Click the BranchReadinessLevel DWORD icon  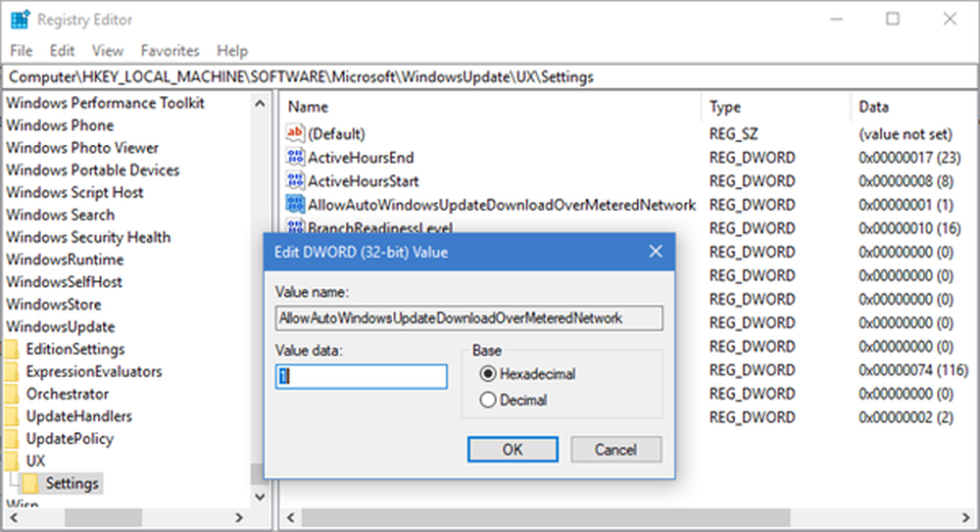[294, 226]
